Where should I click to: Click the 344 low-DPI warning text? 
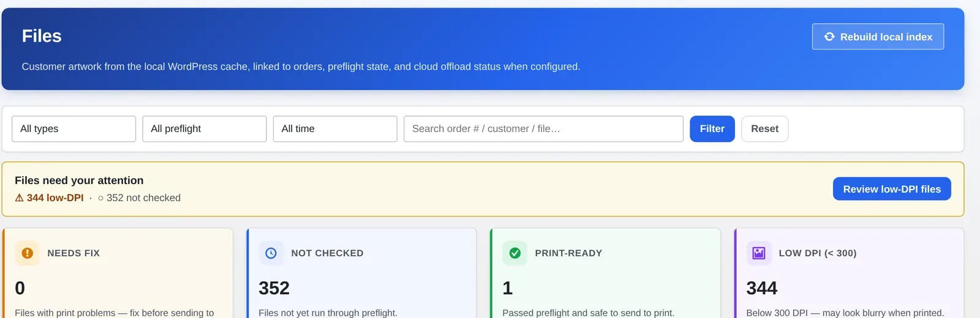click(49, 198)
